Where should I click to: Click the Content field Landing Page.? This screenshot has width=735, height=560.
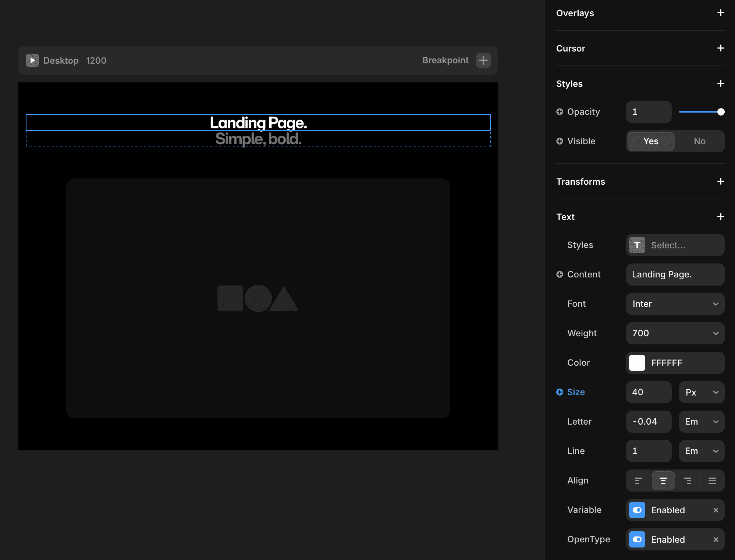(x=675, y=274)
